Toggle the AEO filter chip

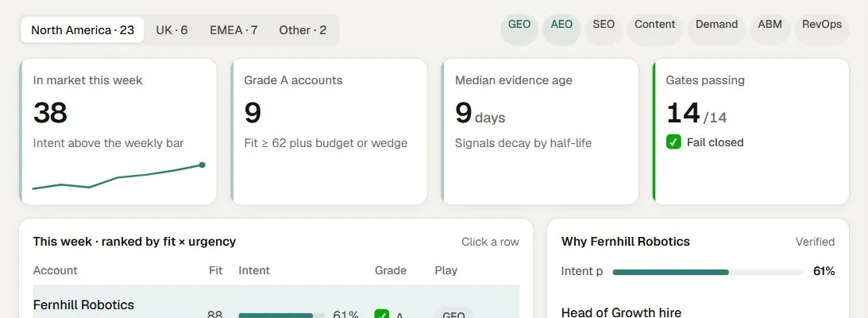[561, 29]
